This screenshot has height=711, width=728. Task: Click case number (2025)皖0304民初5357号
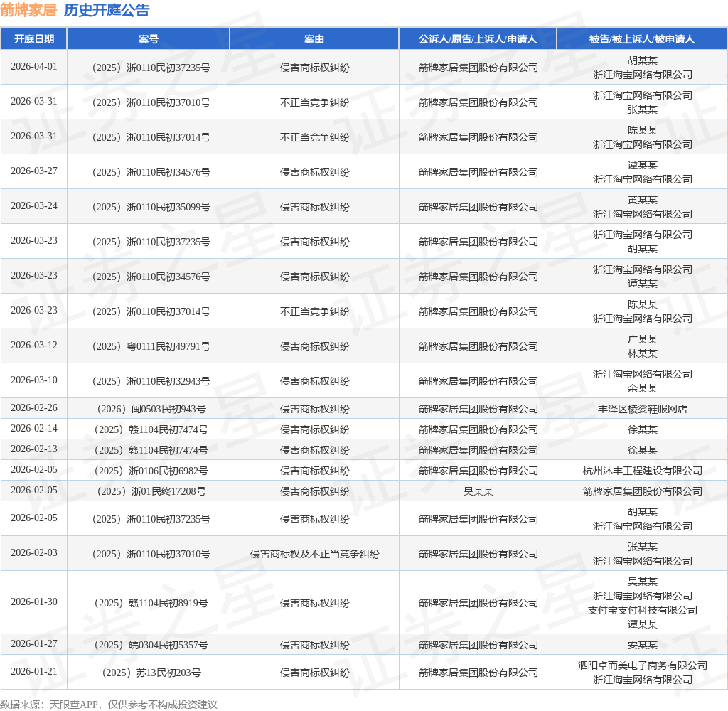click(x=151, y=645)
